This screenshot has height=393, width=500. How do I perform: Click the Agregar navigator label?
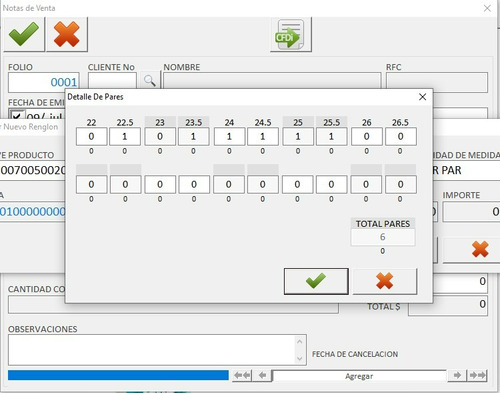coord(359,376)
